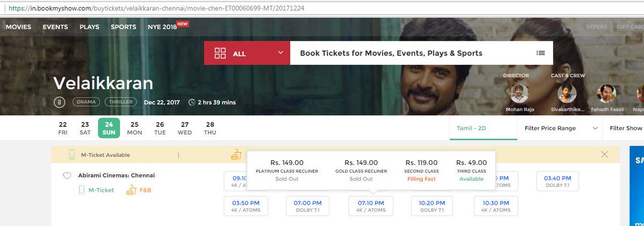Click the Dec 22, 2017 release date
644x226 pixels.
point(163,102)
